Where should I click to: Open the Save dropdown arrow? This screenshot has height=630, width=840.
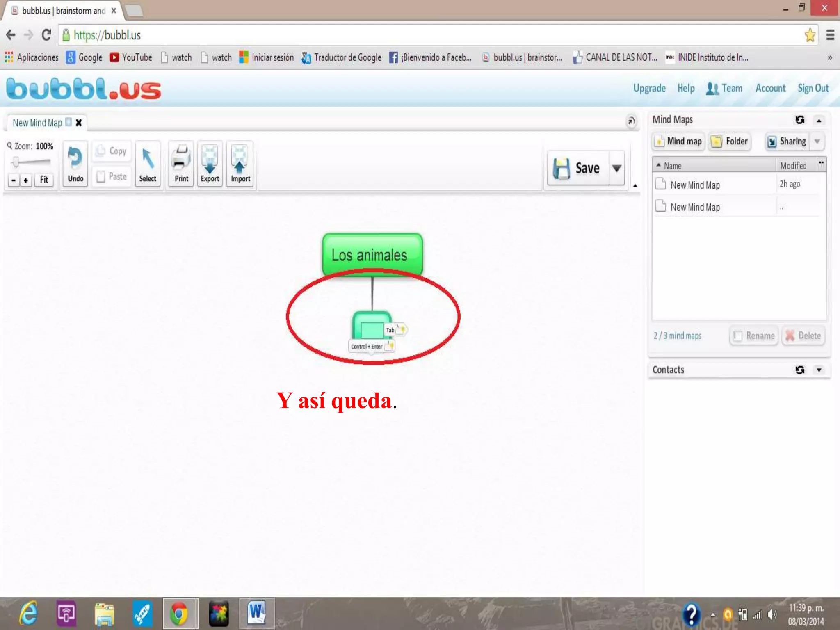(x=616, y=168)
